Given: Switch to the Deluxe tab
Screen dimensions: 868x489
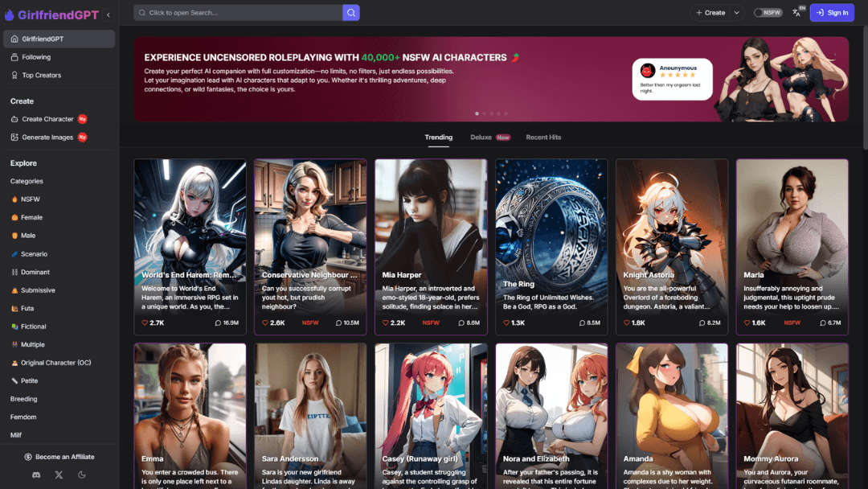Looking at the screenshot, I should pyautogui.click(x=481, y=138).
